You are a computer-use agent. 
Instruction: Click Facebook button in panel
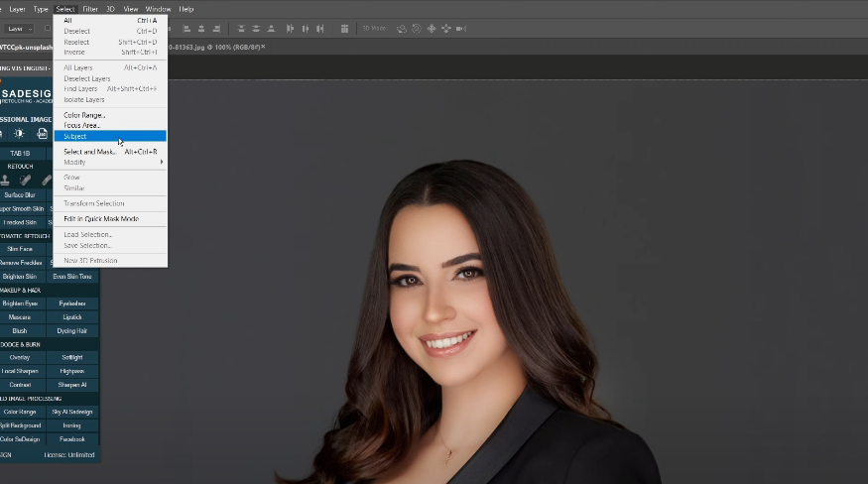tap(72, 439)
